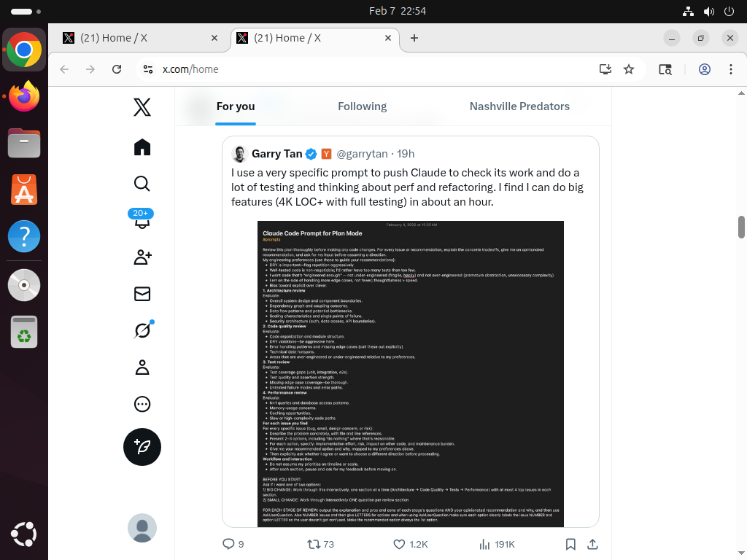Expand the More options circle menu
Viewport: 747px width, 560px height.
tap(142, 404)
